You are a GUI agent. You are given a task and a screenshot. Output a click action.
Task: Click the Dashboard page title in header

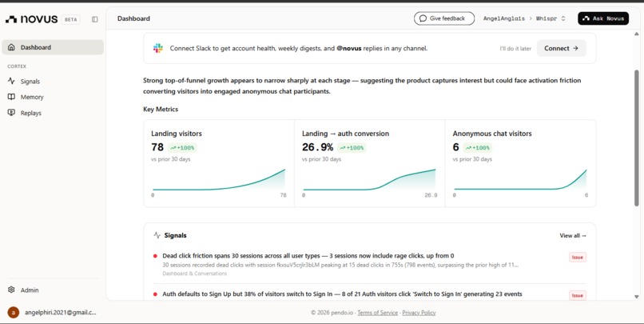[133, 18]
